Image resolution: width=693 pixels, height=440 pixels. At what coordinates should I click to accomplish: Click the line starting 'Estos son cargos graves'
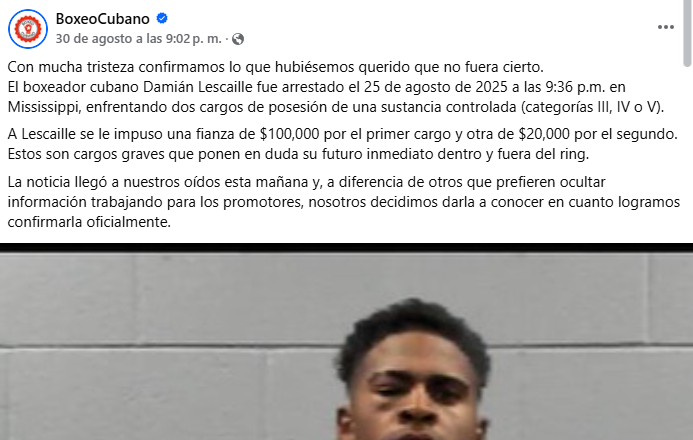(x=298, y=154)
